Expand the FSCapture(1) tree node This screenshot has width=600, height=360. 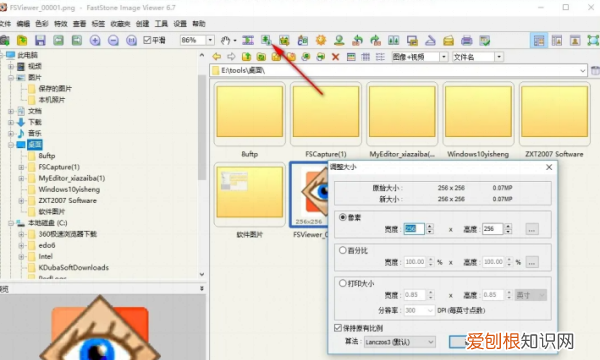tap(21, 167)
